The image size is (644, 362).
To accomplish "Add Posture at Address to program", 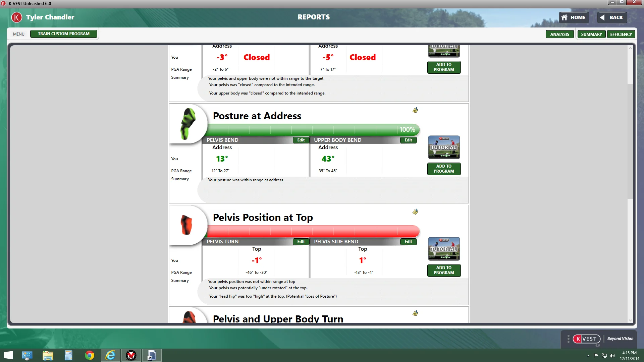I will [444, 169].
